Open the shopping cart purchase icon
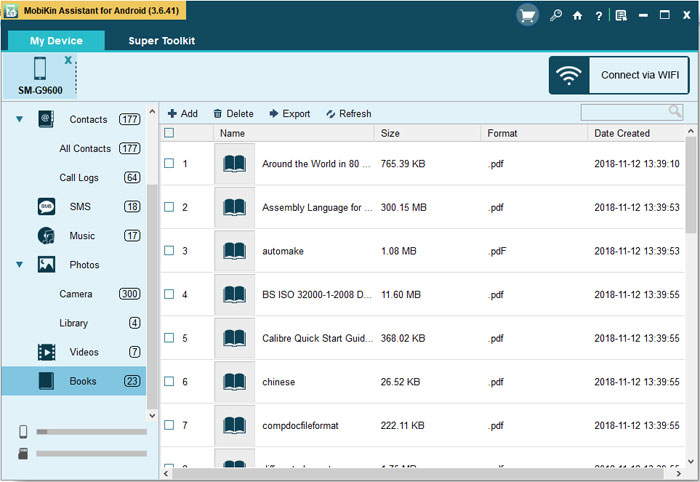The height and width of the screenshot is (482, 700). pyautogui.click(x=527, y=16)
